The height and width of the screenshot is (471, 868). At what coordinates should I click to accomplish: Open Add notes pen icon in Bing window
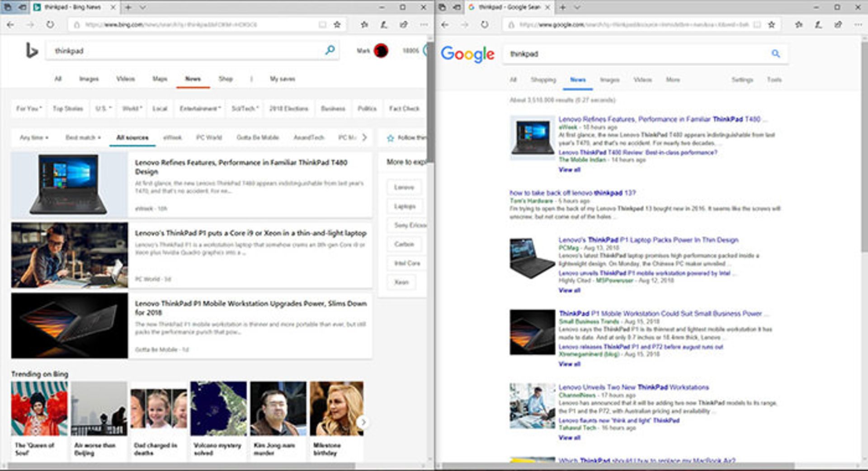pos(384,25)
